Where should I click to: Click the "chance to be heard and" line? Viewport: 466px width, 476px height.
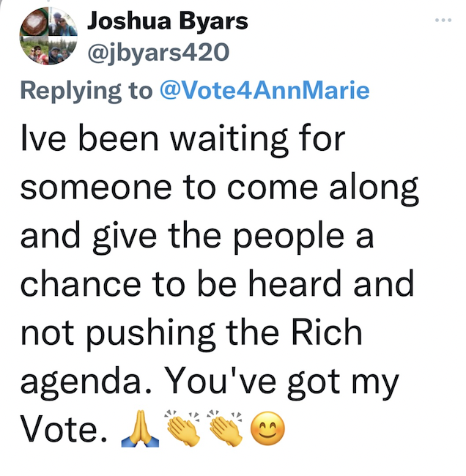pyautogui.click(x=217, y=284)
